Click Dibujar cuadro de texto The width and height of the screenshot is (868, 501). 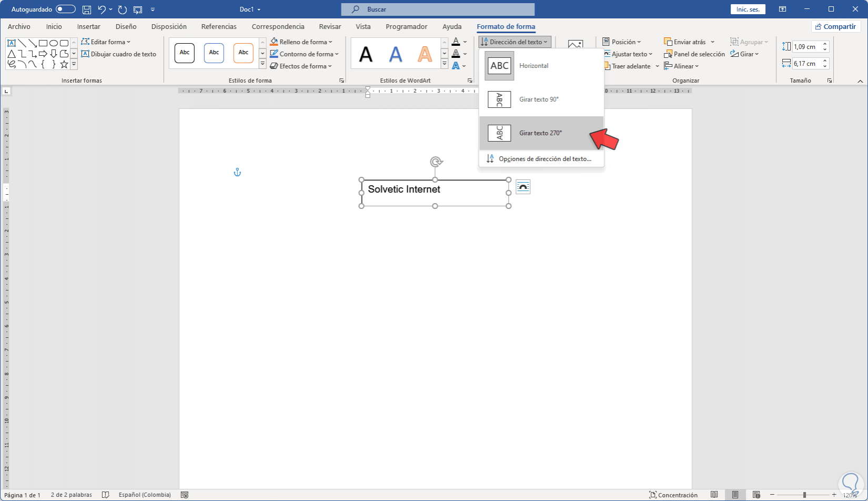(119, 54)
